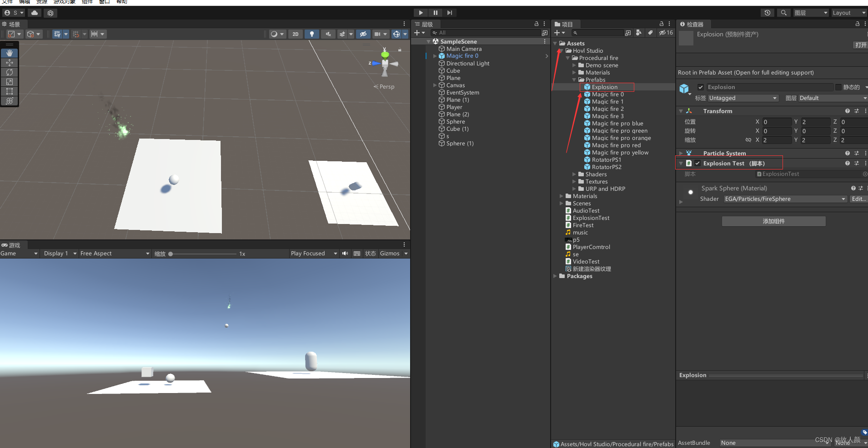The width and height of the screenshot is (868, 448).
Task: Open snap increment settings icon
Action: click(x=94, y=34)
